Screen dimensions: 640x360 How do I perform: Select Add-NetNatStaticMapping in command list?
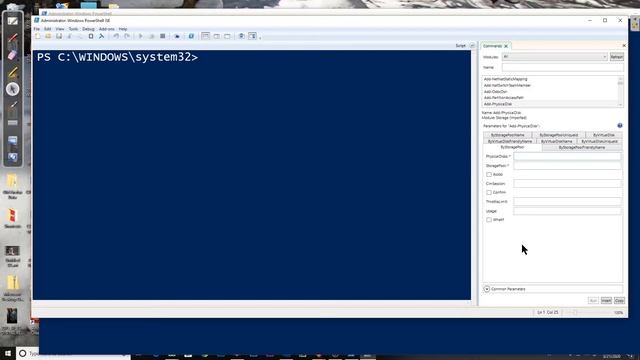coord(506,79)
